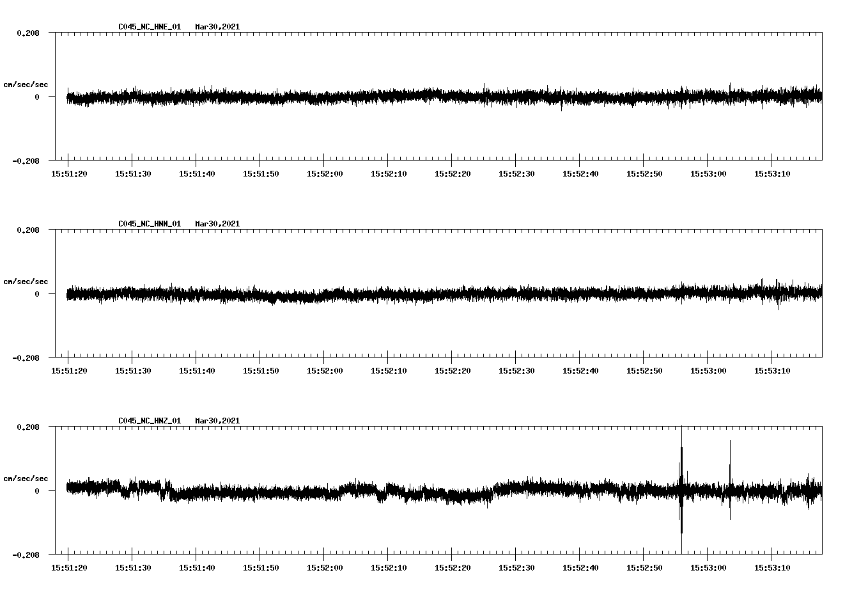Select the C045_NC_HNZ_01 channel label
Image resolution: width=868 pixels, height=591 pixels.
148,421
